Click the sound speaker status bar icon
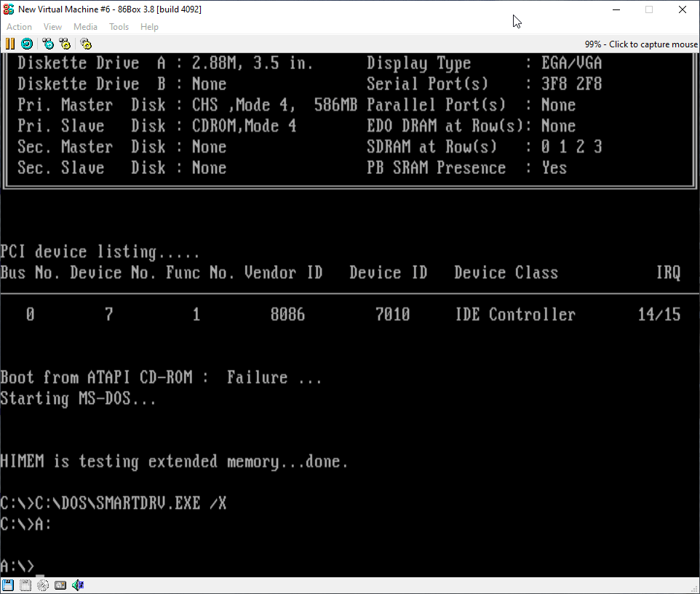 (x=78, y=585)
